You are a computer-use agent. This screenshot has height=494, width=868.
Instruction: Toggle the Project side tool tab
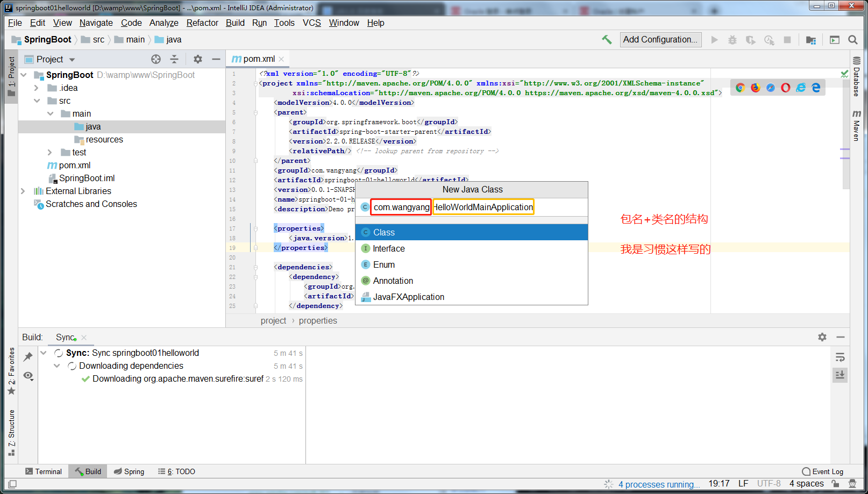tap(11, 76)
